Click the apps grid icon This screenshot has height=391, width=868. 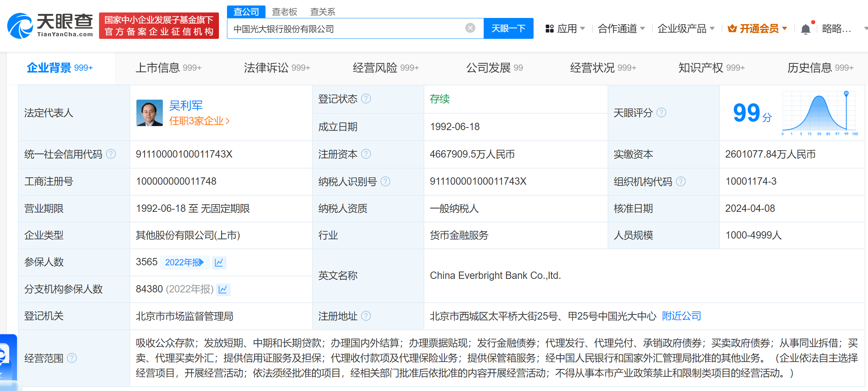[549, 29]
